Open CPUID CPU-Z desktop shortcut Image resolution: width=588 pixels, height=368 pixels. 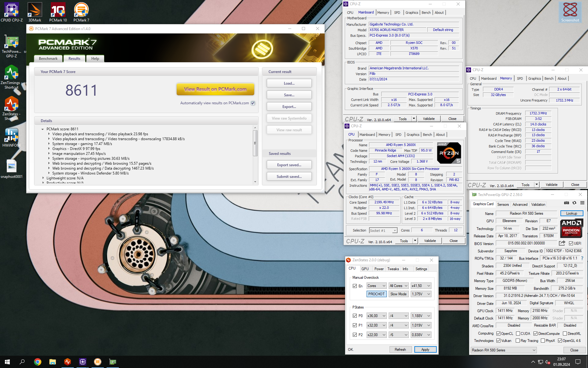[x=12, y=12]
